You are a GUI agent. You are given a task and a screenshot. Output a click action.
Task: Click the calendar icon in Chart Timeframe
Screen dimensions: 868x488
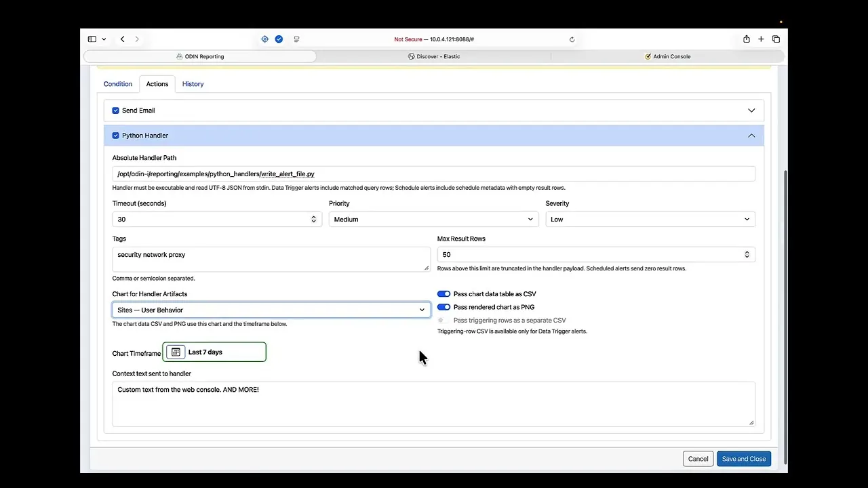click(x=176, y=352)
